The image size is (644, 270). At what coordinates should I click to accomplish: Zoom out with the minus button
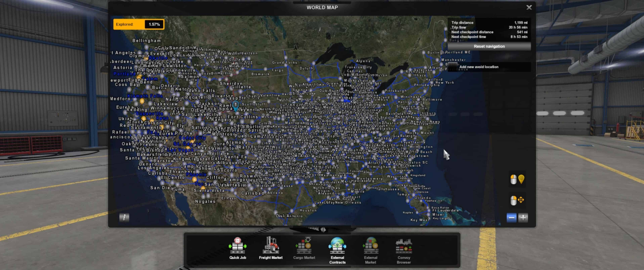pos(511,218)
